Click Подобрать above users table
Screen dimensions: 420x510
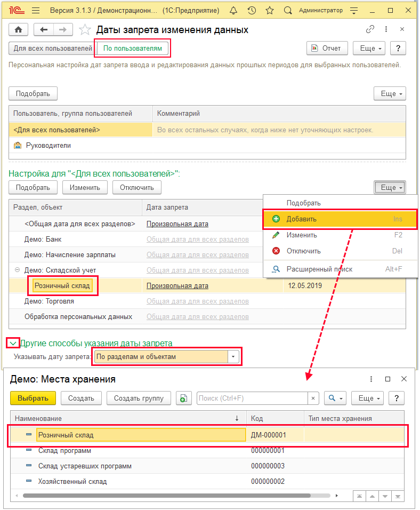[33, 94]
